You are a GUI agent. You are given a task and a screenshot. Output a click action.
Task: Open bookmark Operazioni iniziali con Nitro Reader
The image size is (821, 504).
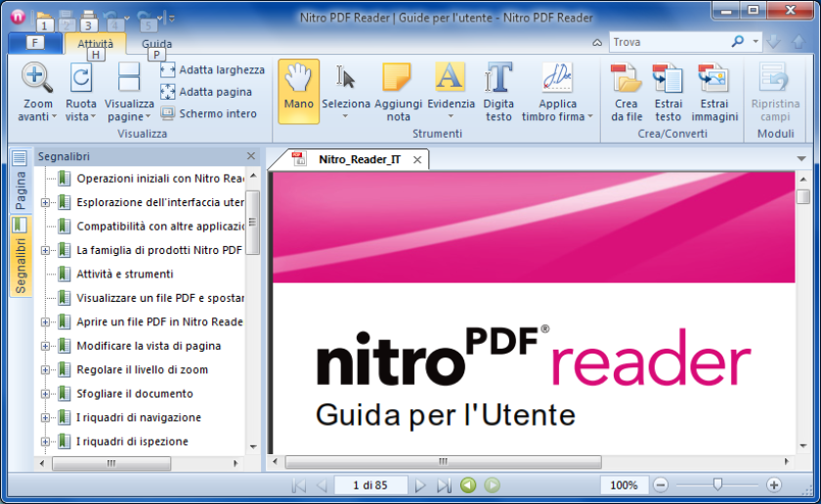coord(160,179)
